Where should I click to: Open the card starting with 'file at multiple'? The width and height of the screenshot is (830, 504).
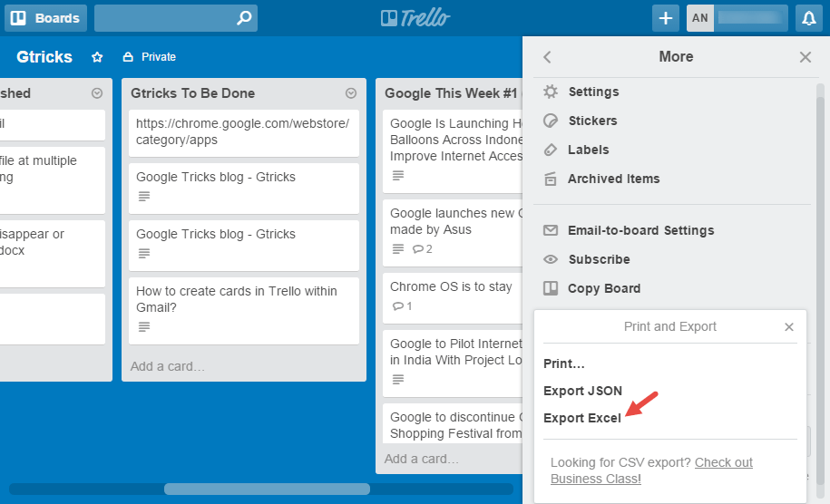[52, 180]
